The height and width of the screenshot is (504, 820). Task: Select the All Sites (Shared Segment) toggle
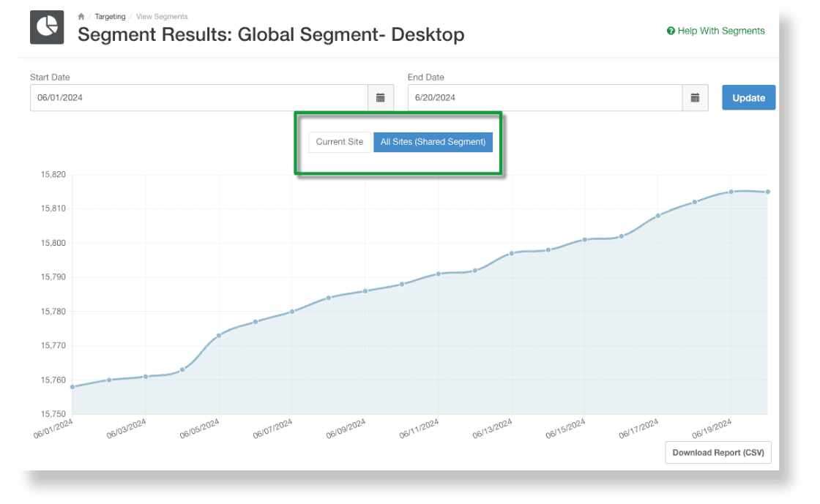coord(433,142)
